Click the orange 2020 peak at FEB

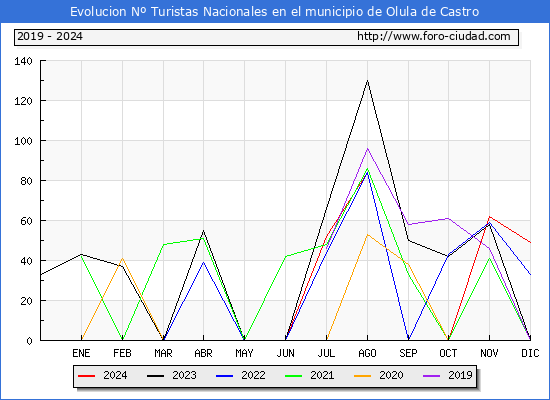coord(122,259)
